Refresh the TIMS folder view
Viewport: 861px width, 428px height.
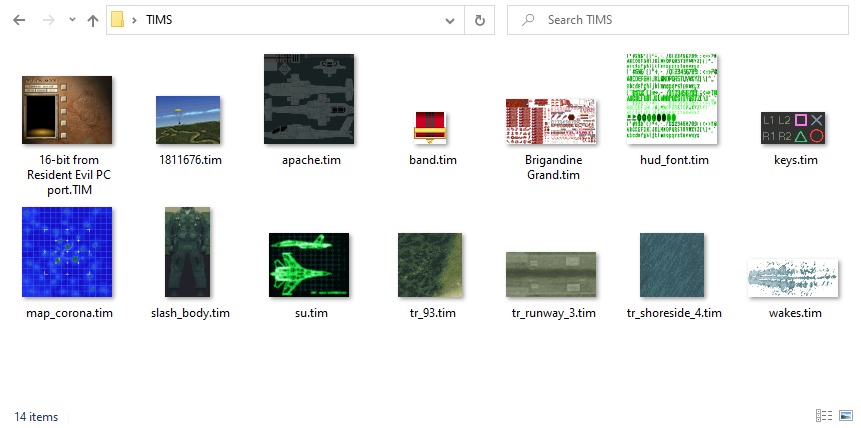480,20
